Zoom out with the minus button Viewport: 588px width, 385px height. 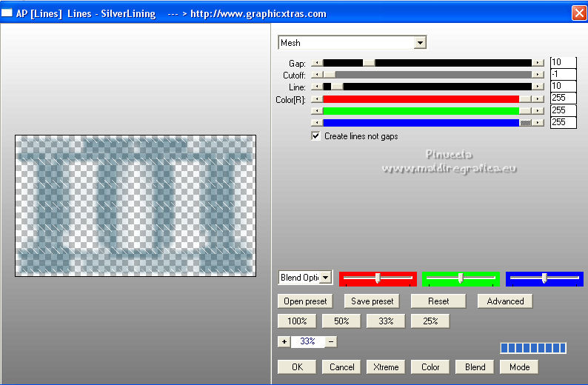coord(331,341)
